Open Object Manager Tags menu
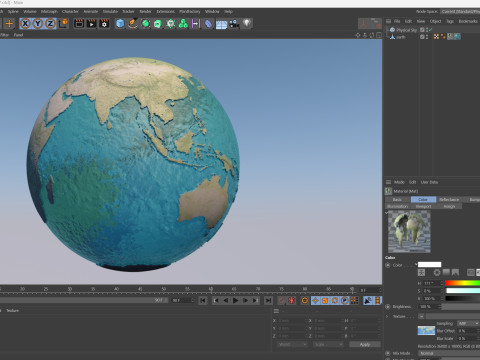 450,21
